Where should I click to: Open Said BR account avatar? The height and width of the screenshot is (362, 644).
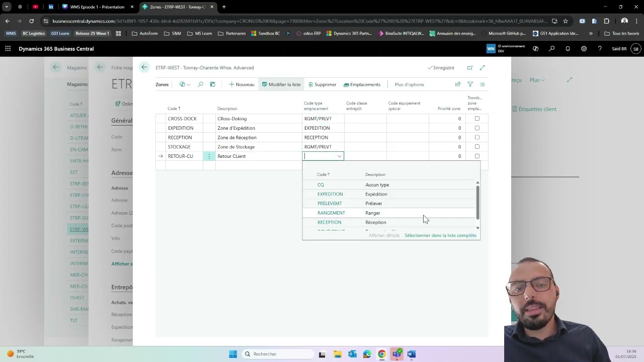click(x=636, y=49)
